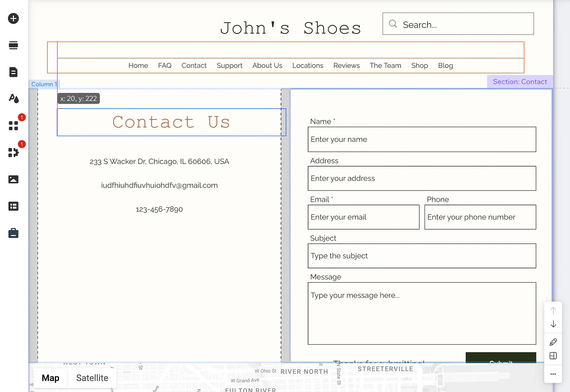Select the Home menu tab
Viewport: 570px width, 392px height.
[138, 65]
